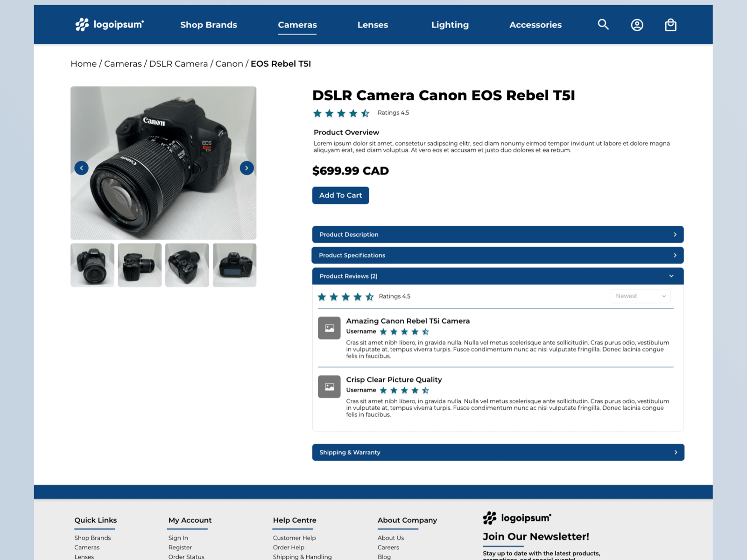
Task: Click the logoipsum logo in header
Action: [110, 24]
